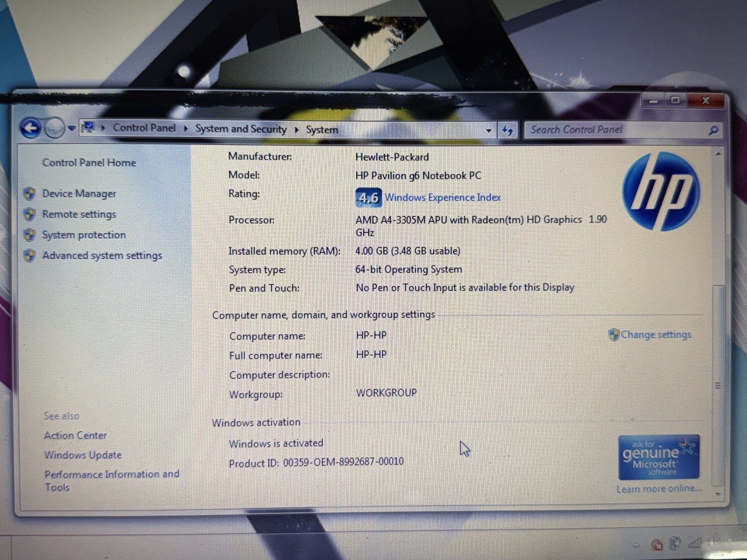Click shield icon beside Remote settings
This screenshot has height=560, width=747.
[30, 214]
